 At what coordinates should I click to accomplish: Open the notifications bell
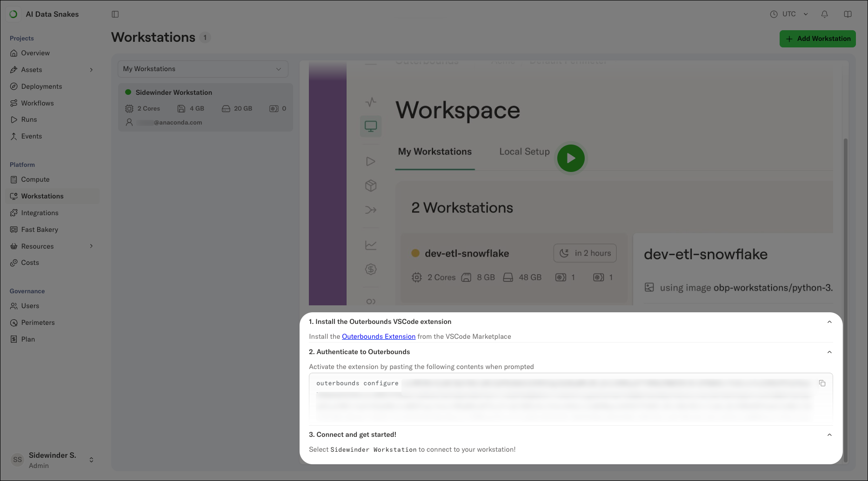(824, 14)
